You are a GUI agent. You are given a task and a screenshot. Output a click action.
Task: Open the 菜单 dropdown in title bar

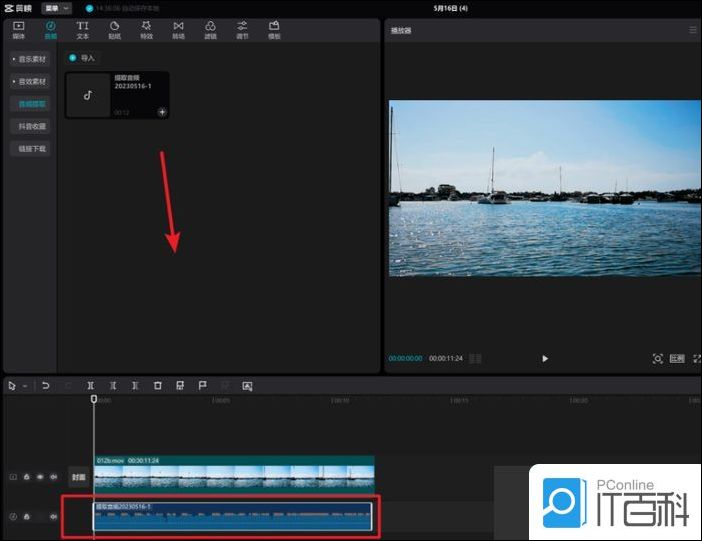[56, 8]
